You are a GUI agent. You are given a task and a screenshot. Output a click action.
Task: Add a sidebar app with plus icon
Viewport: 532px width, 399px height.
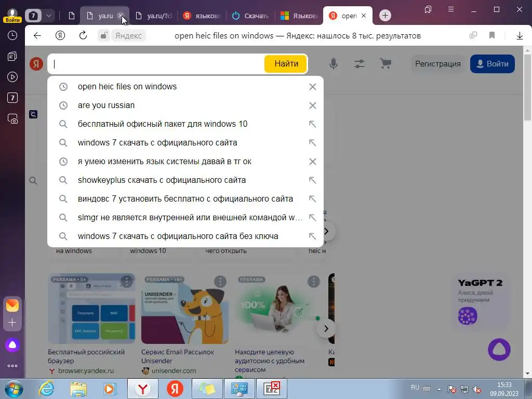point(12,322)
